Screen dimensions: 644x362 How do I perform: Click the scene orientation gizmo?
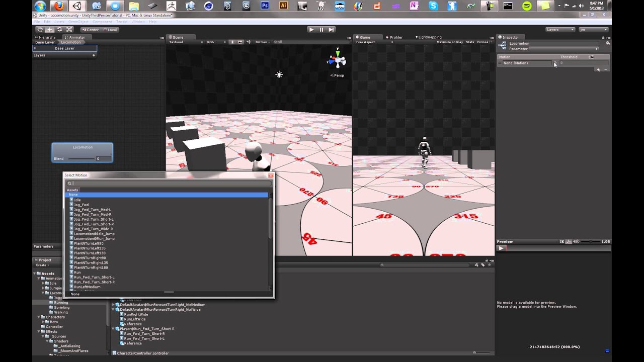pyautogui.click(x=337, y=61)
